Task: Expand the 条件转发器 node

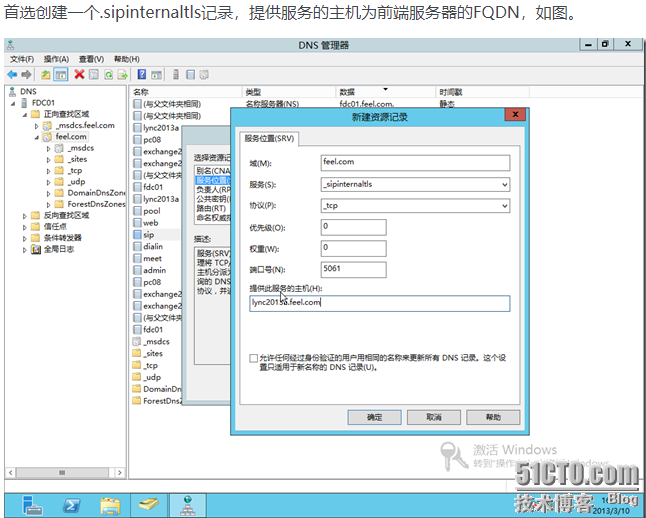Action: coord(24,239)
